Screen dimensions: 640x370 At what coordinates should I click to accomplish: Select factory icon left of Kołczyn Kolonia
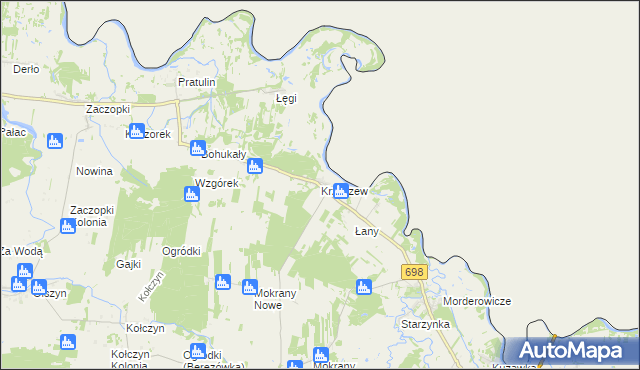(x=68, y=342)
